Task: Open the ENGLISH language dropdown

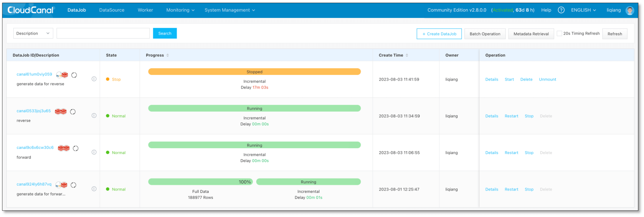Action: (x=583, y=10)
